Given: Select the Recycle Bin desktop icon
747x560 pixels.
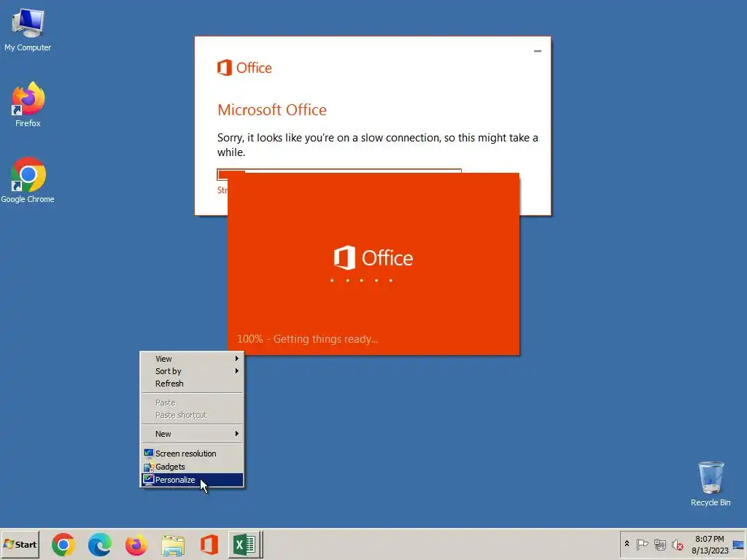Looking at the screenshot, I should point(711,484).
